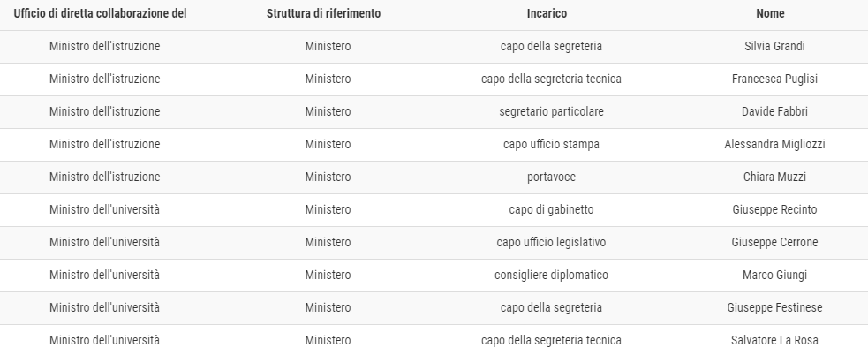Click the 'consigliere diplomatico' role cell
This screenshot has width=868, height=355.
coord(551,275)
